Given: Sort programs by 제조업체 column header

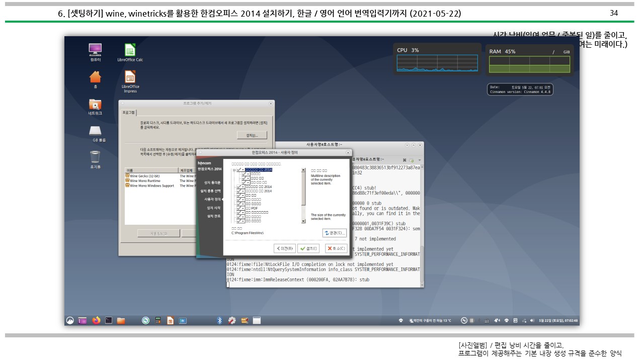Looking at the screenshot, I should point(188,170).
